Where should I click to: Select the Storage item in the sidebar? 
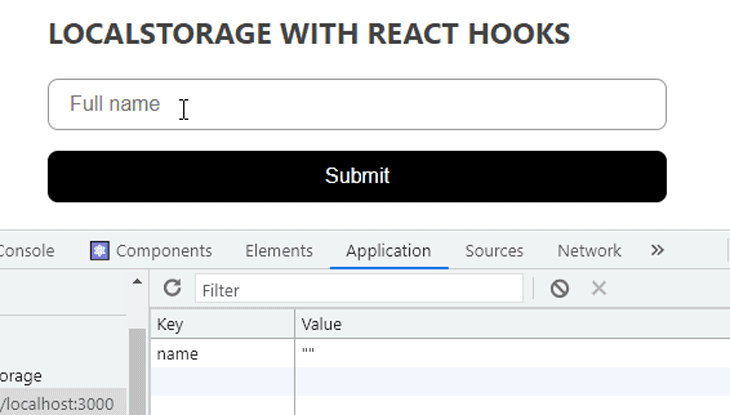click(21, 376)
